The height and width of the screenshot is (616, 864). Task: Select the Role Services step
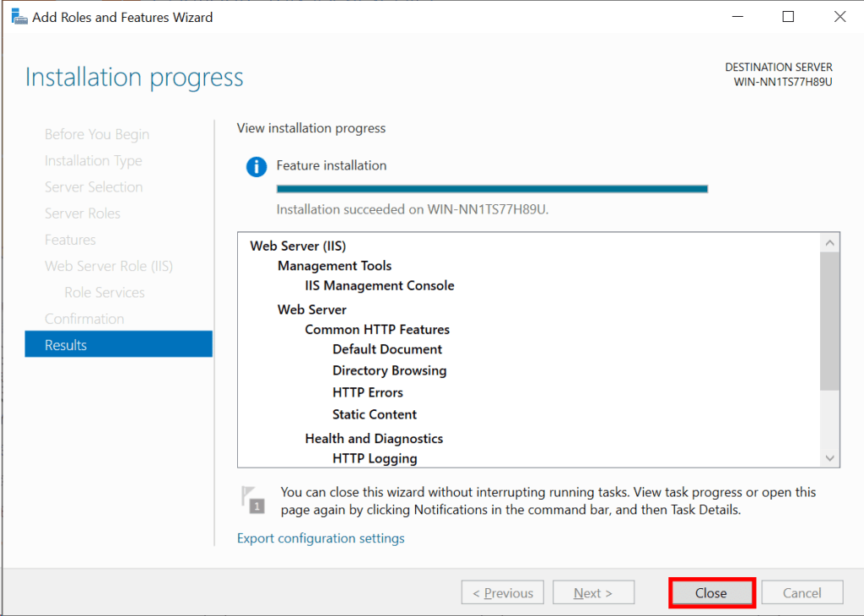tap(105, 293)
